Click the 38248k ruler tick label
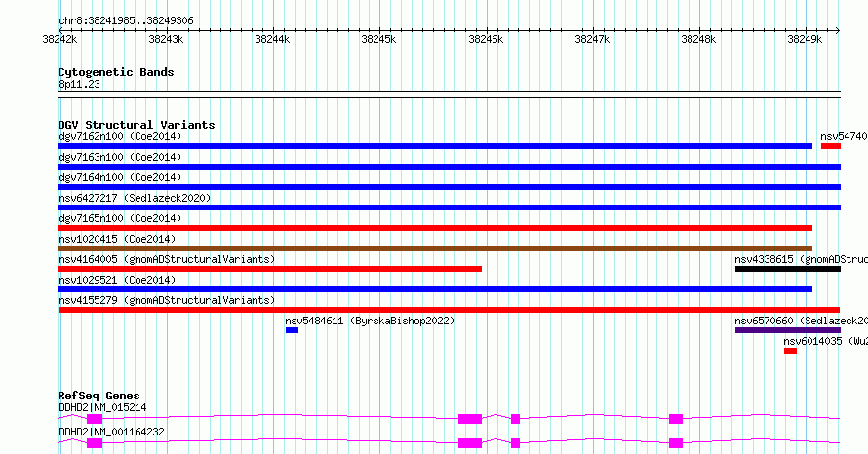 point(698,39)
